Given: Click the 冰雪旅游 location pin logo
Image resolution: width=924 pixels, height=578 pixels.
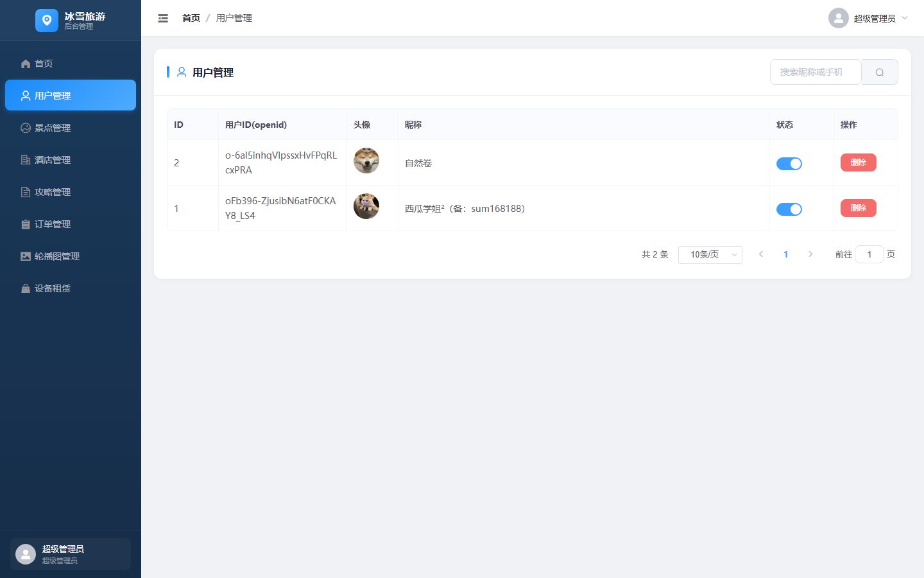Looking at the screenshot, I should (46, 21).
